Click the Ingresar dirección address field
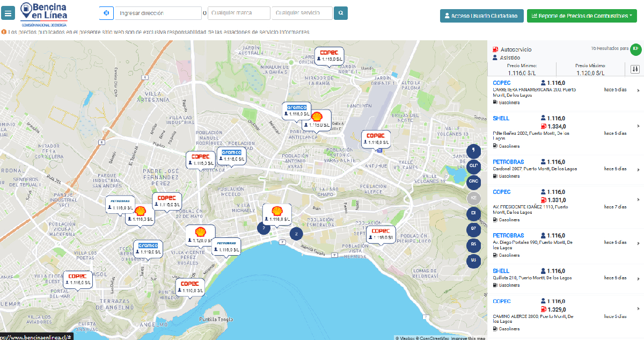Viewport: 644px width, 340px height. pos(158,13)
